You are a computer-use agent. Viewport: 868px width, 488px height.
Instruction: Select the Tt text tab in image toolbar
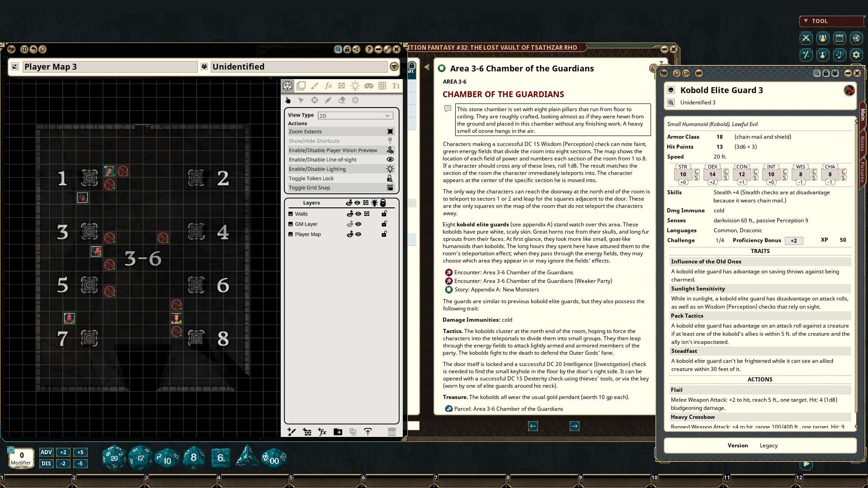(396, 86)
